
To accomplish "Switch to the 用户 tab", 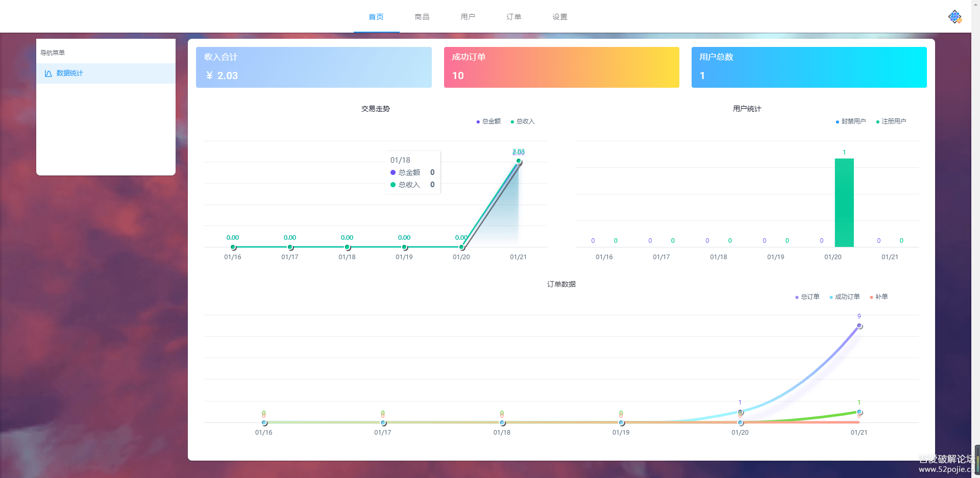I will click(x=468, y=16).
